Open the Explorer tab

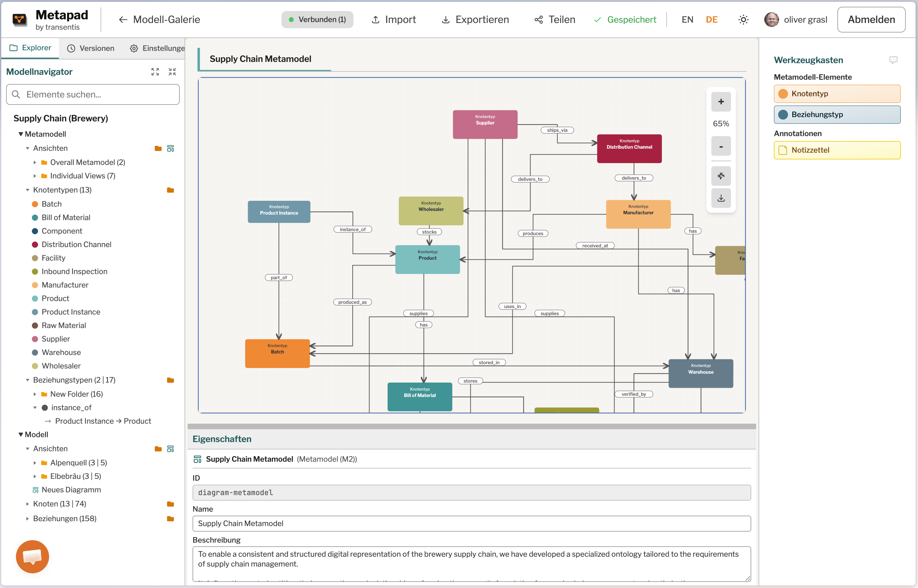pyautogui.click(x=30, y=48)
